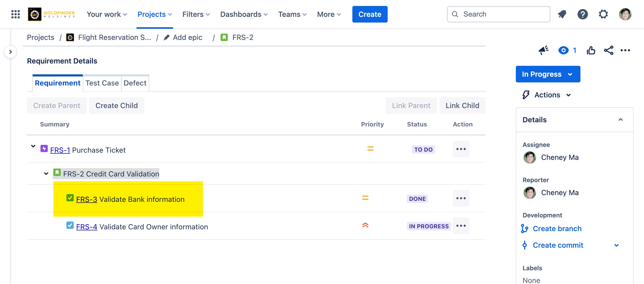Open the app switcher grid icon
This screenshot has width=644, height=284.
[x=16, y=14]
